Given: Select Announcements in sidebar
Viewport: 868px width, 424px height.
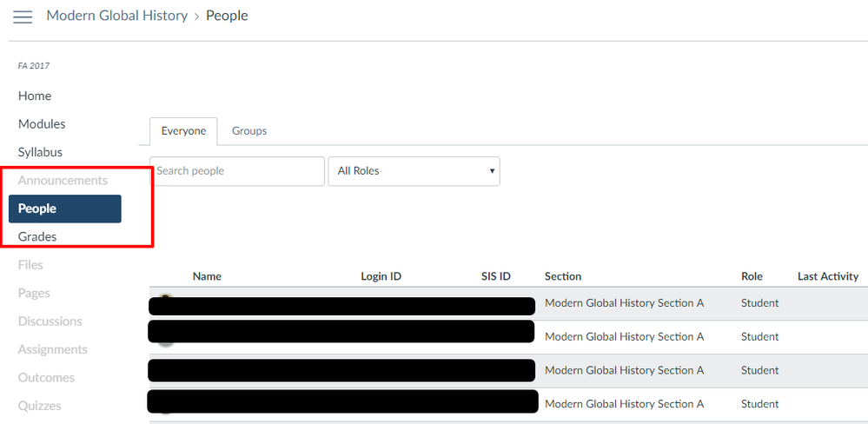Looking at the screenshot, I should 63,181.
